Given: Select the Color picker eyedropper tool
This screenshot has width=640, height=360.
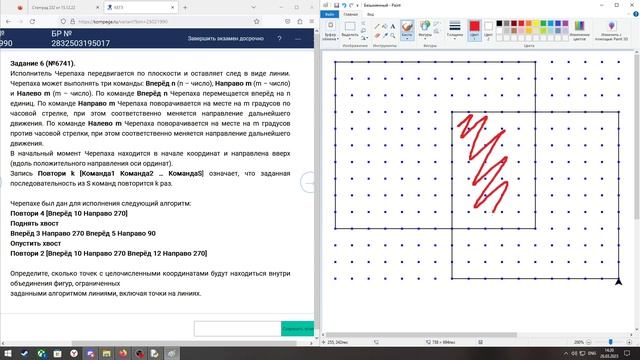Looking at the screenshot, I should [385, 36].
